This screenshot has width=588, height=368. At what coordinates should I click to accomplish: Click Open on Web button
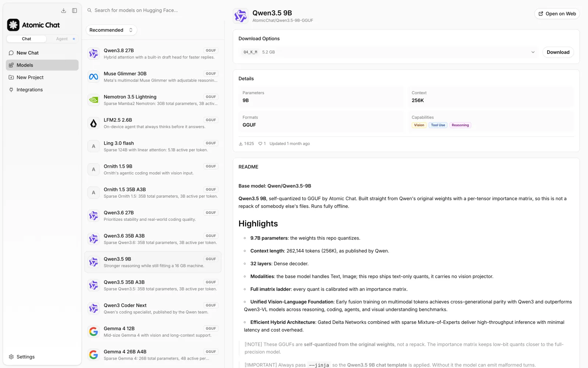(557, 14)
